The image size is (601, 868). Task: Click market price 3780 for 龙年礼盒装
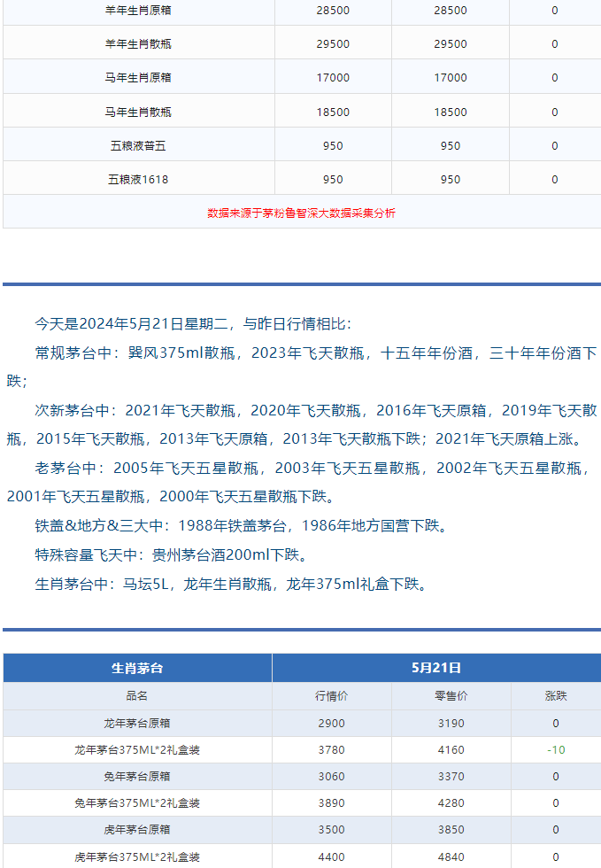pyautogui.click(x=332, y=749)
